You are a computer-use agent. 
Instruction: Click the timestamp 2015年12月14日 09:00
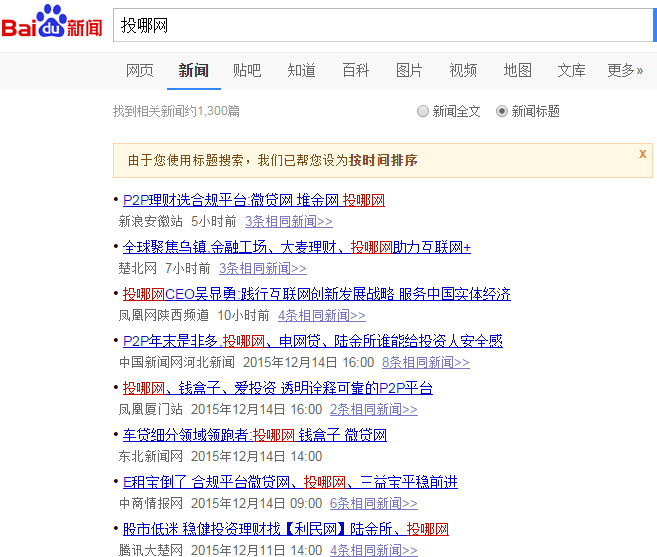click(x=256, y=503)
